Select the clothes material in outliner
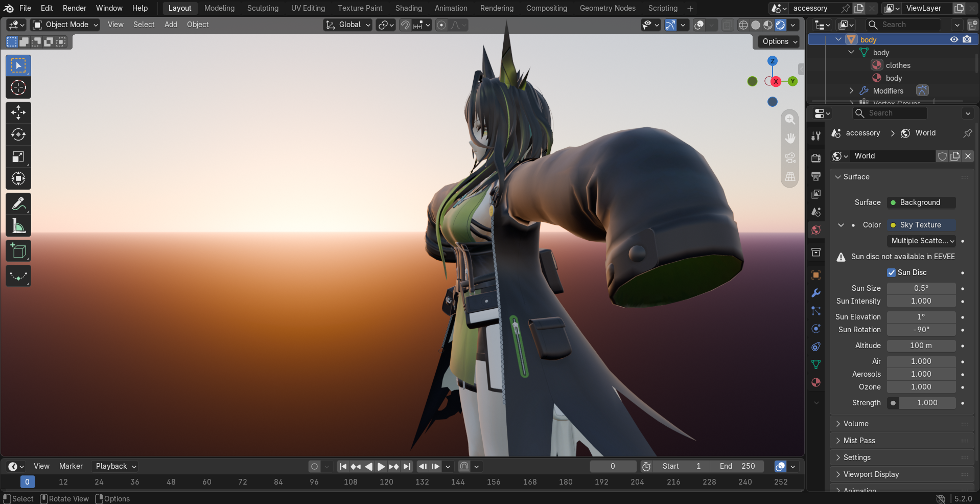Image resolution: width=980 pixels, height=504 pixels. (898, 65)
